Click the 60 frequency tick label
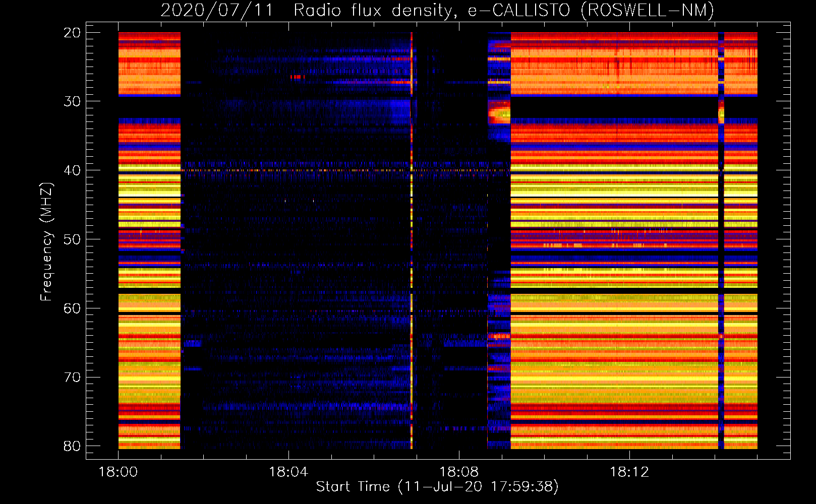This screenshot has width=816, height=504. click(73, 308)
